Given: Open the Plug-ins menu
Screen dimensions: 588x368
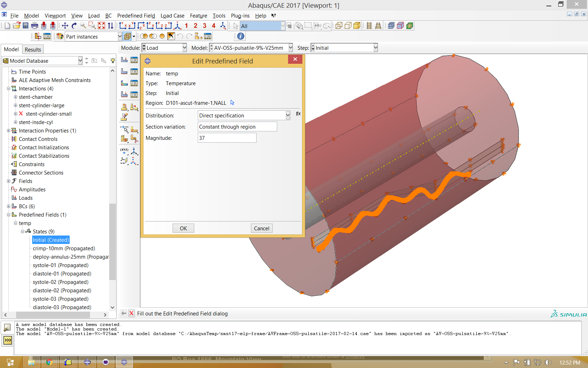Looking at the screenshot, I should pos(240,15).
